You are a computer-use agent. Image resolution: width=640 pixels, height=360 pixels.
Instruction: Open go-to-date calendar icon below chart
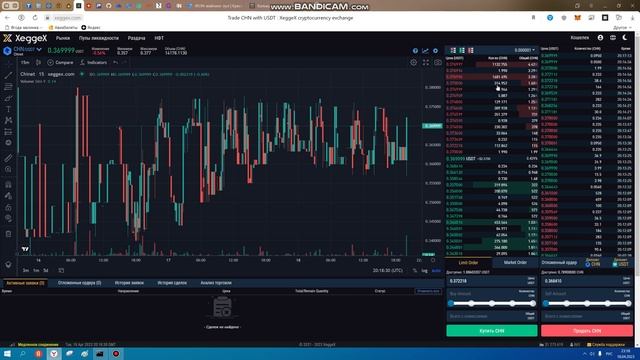pos(61,270)
